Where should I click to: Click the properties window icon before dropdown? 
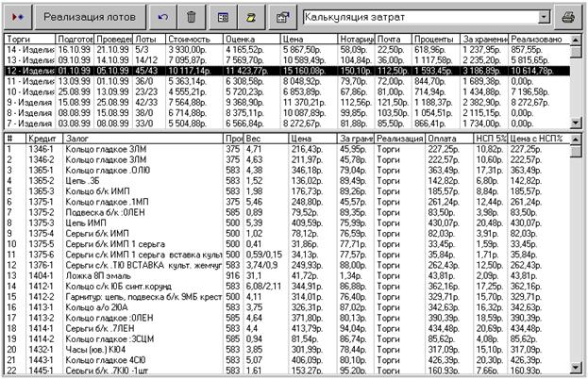pyautogui.click(x=281, y=17)
